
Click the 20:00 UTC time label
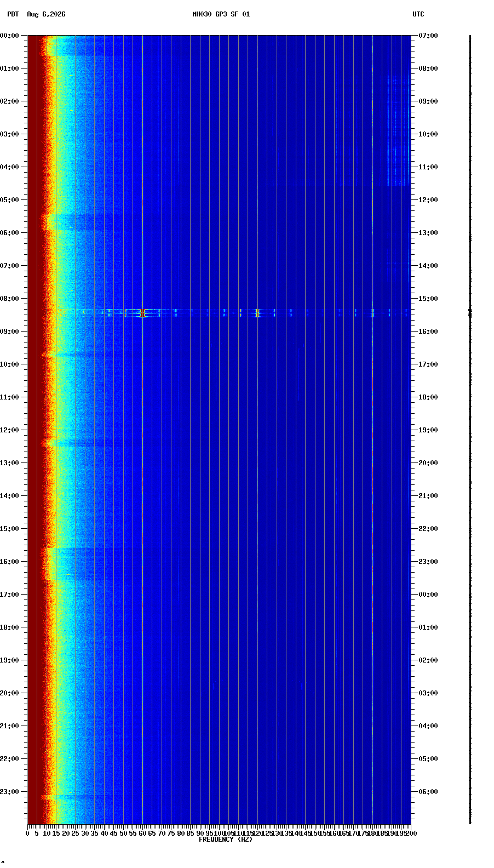428,463
